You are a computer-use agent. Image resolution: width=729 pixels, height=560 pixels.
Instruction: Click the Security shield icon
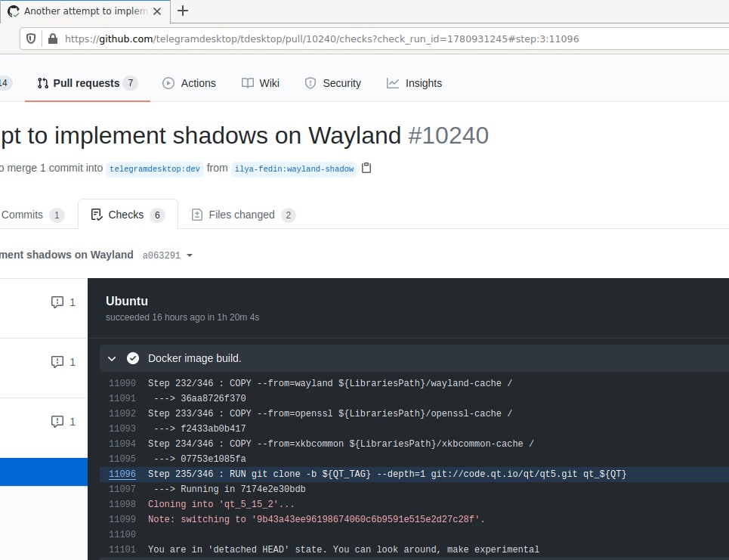310,83
